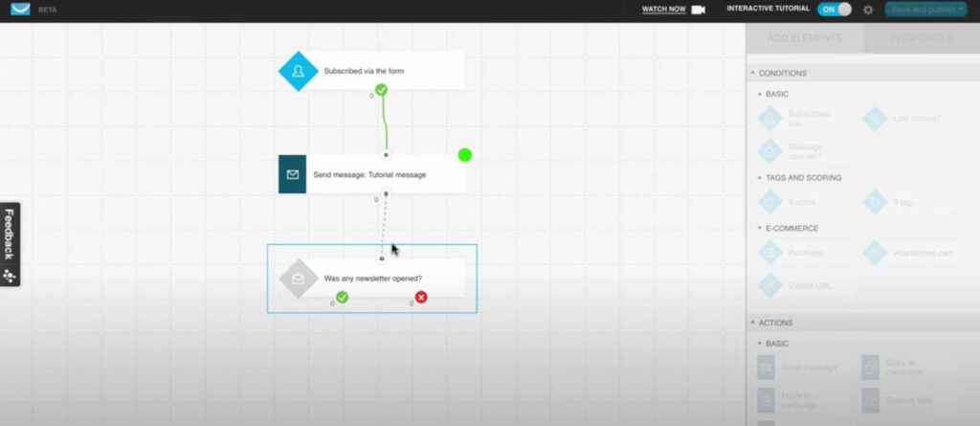
Task: Select the Message opened? condition icon
Action: pos(770,151)
